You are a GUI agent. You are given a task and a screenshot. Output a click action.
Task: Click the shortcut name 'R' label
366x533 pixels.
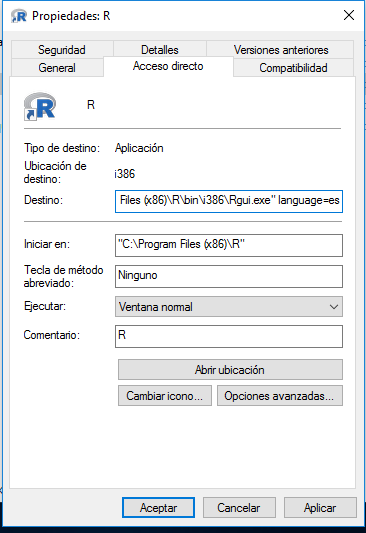tap(91, 105)
